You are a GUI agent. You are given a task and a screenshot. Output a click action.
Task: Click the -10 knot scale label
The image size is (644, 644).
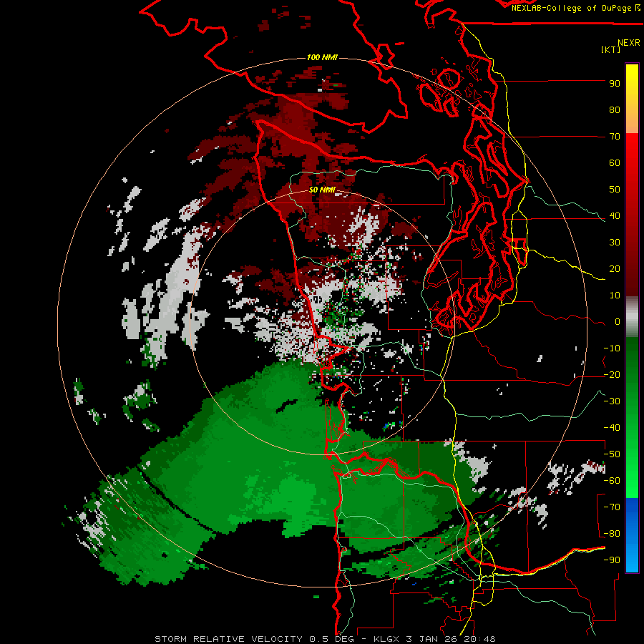click(x=612, y=348)
